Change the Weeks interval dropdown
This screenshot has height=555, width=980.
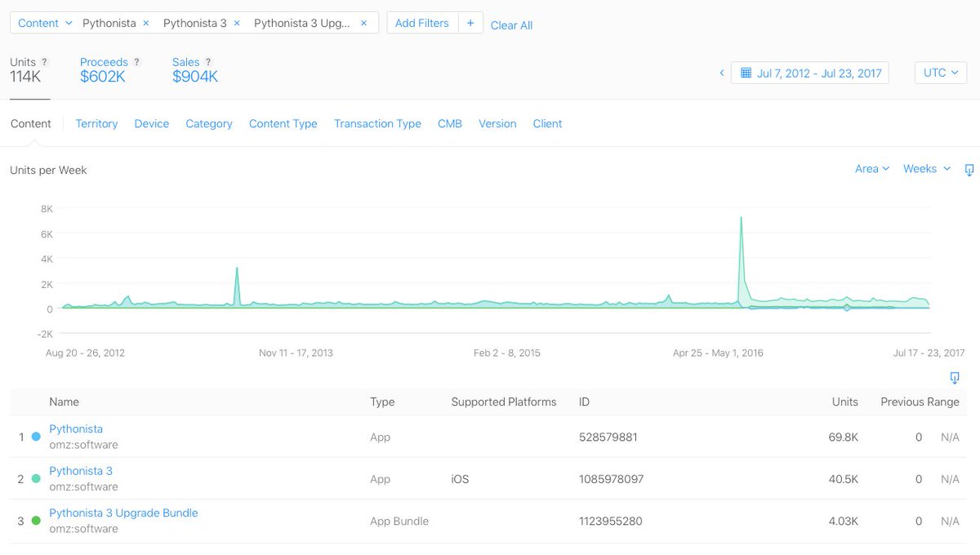[927, 169]
